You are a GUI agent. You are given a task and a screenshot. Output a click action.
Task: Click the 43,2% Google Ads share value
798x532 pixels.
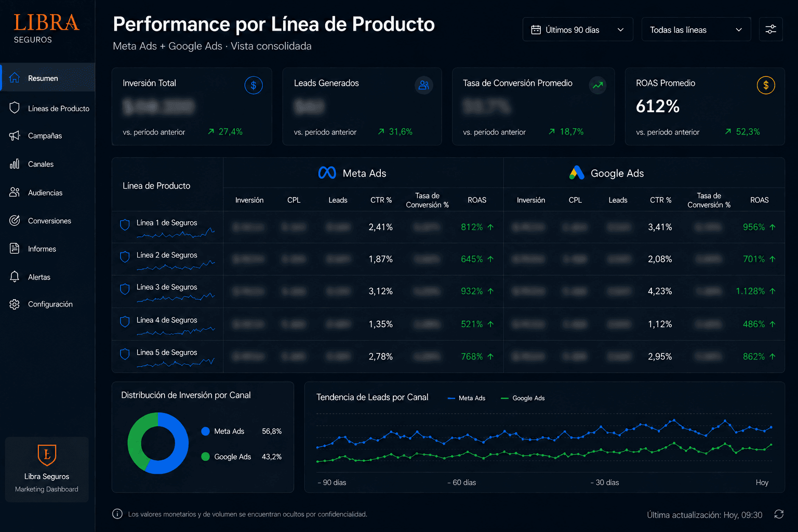pyautogui.click(x=272, y=457)
